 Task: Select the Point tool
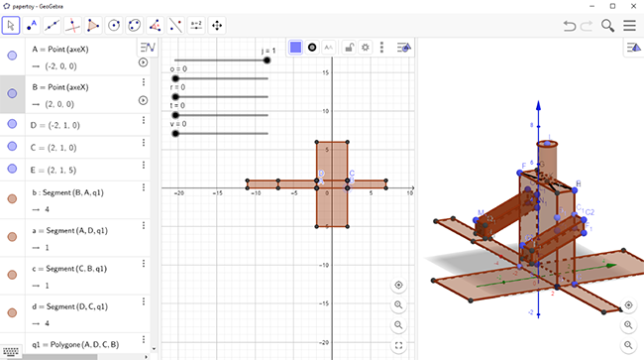[x=32, y=26]
